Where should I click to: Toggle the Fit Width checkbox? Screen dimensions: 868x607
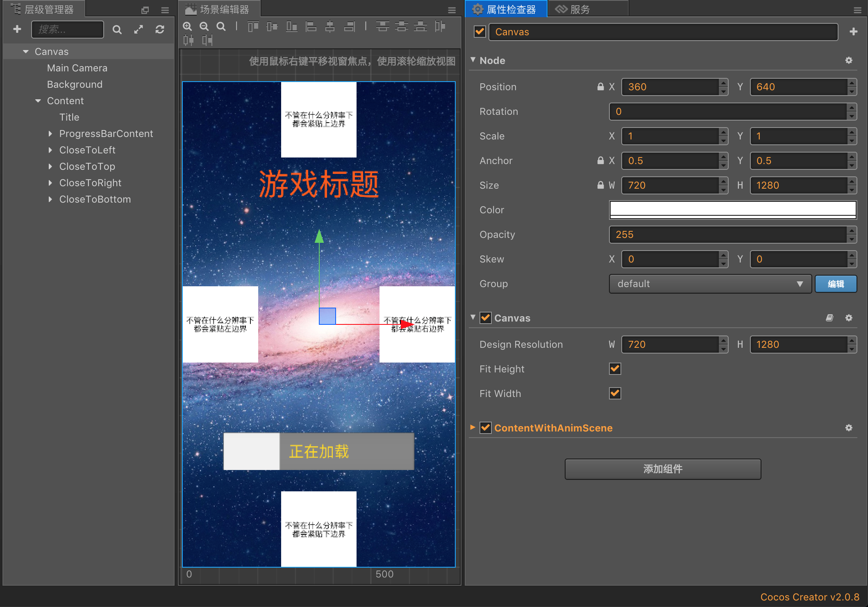[615, 393]
